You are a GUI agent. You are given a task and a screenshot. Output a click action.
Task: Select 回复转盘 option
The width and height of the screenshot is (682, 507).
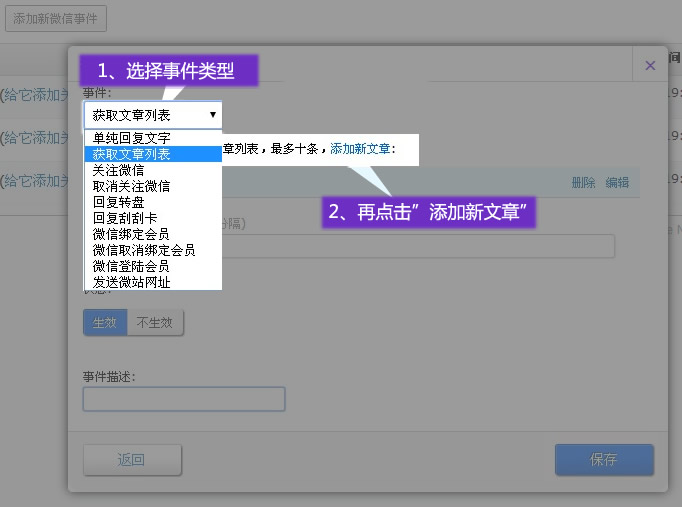[119, 202]
